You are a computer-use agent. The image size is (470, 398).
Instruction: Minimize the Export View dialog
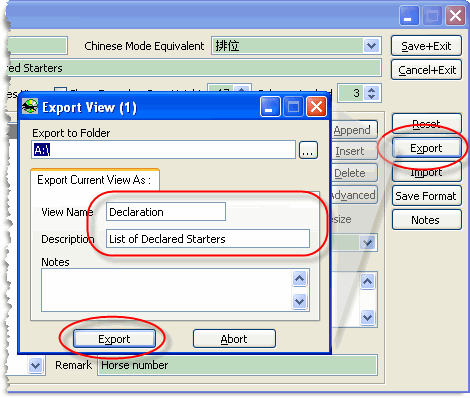270,107
